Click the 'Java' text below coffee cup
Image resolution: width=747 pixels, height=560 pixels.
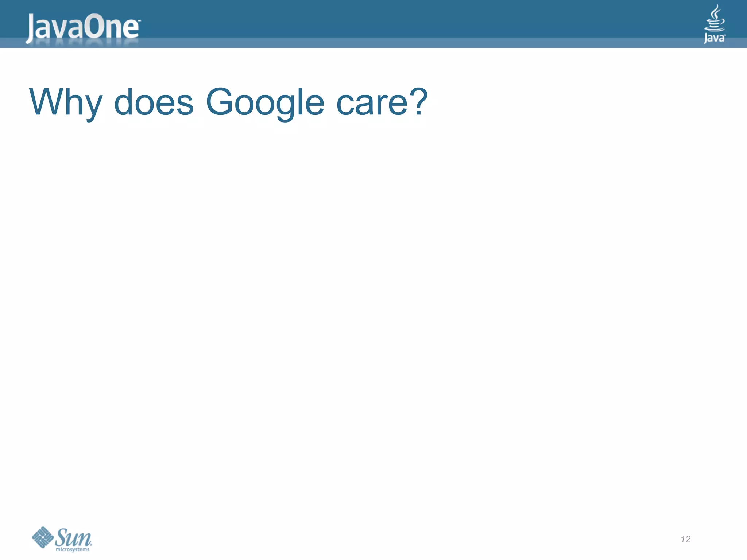714,38
